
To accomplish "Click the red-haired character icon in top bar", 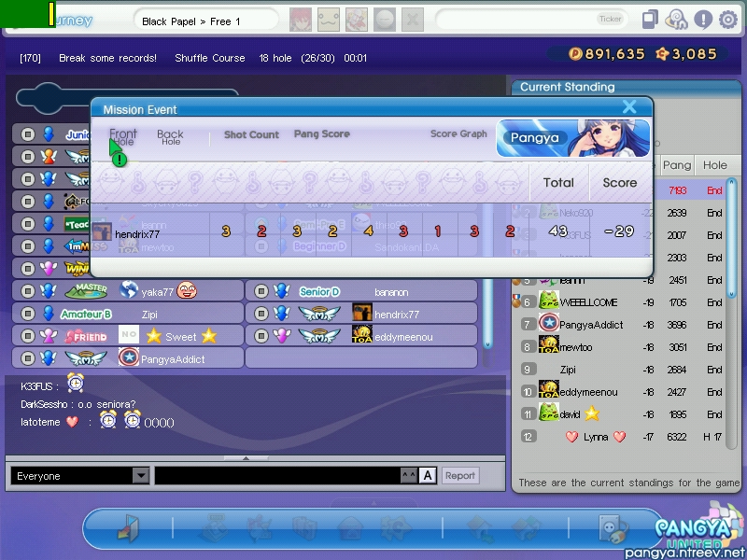I will (x=301, y=20).
